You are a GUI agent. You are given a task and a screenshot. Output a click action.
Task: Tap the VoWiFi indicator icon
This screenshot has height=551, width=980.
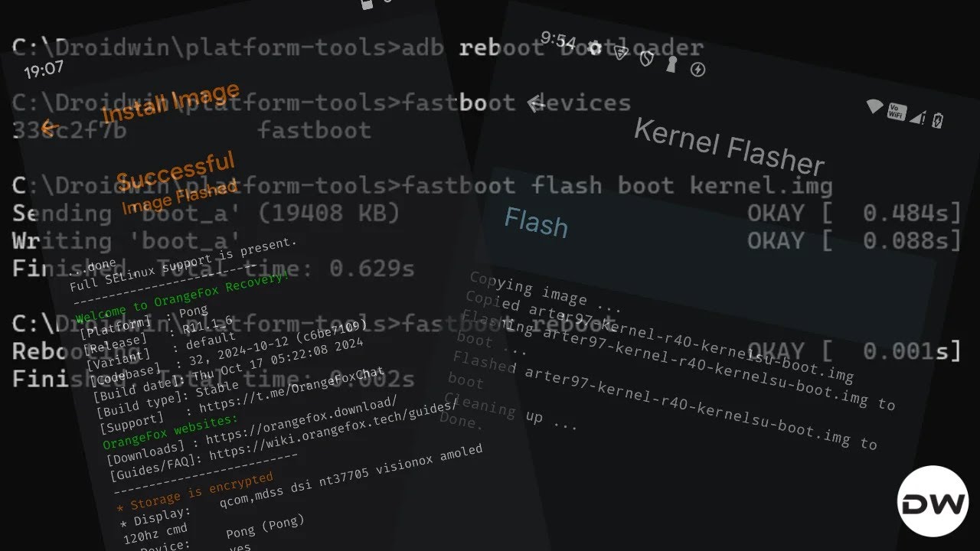(x=896, y=112)
